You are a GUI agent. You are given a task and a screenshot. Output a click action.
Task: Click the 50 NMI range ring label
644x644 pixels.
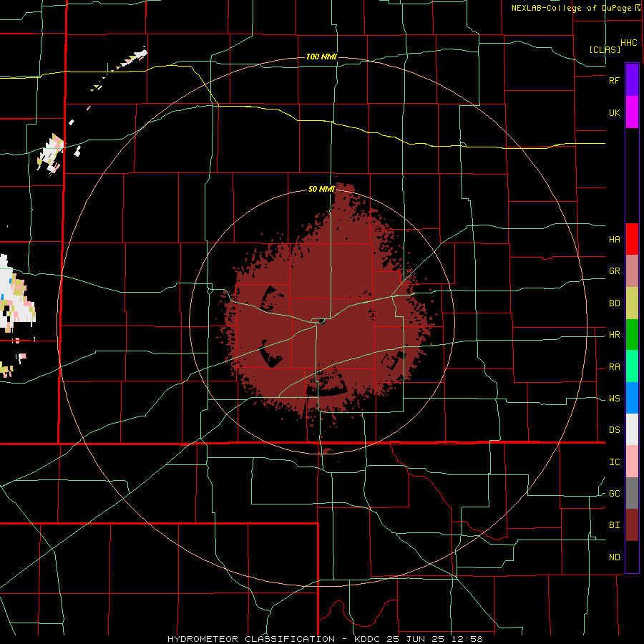tap(321, 189)
